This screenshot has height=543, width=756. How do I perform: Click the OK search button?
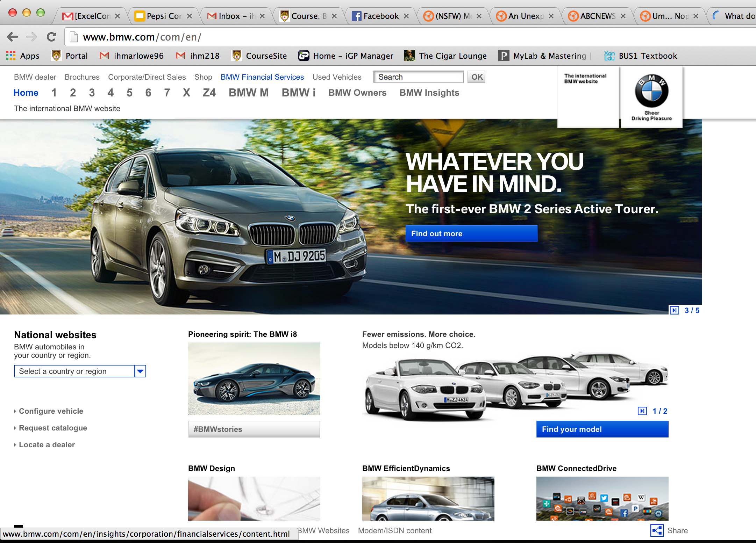click(x=476, y=77)
